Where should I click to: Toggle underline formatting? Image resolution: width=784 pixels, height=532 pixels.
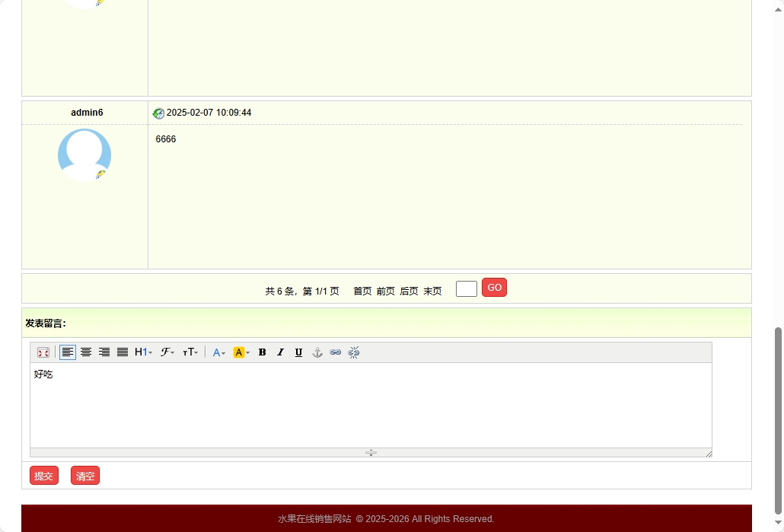[x=298, y=352]
